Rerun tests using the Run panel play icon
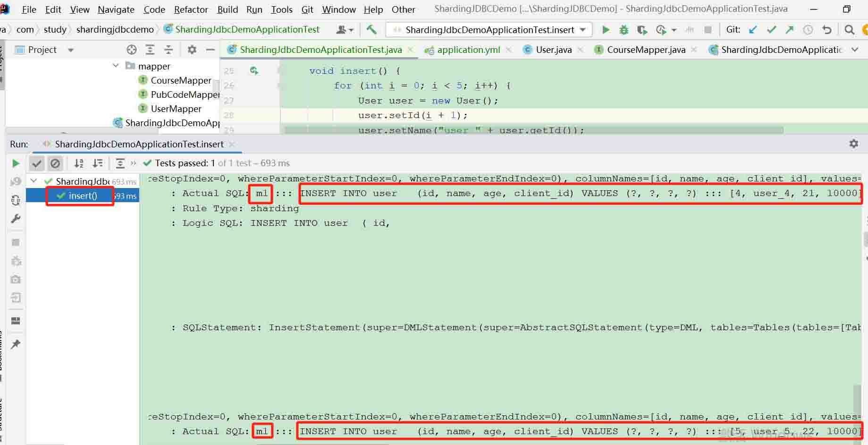Image resolution: width=868 pixels, height=445 pixels. click(16, 163)
